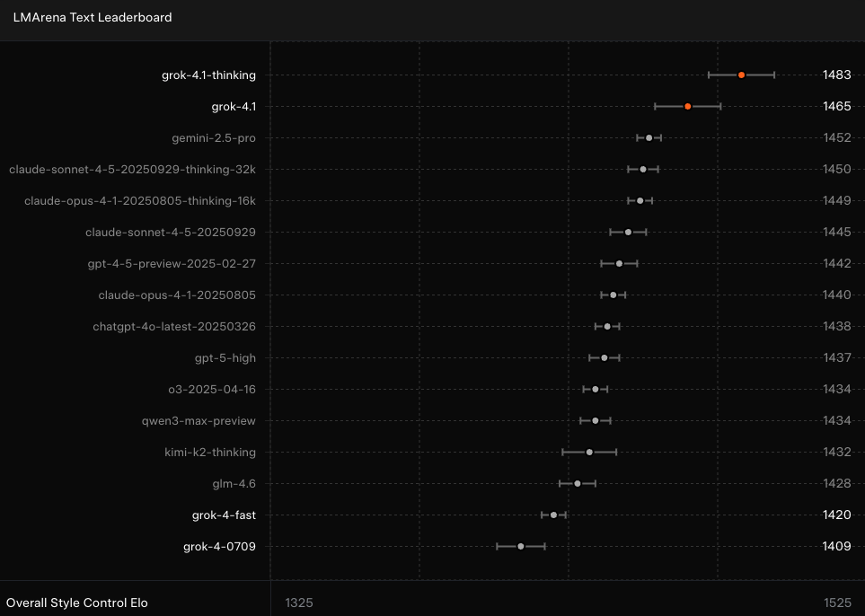Select the grok-4.1-thinking model label
The image size is (865, 616).
[208, 75]
